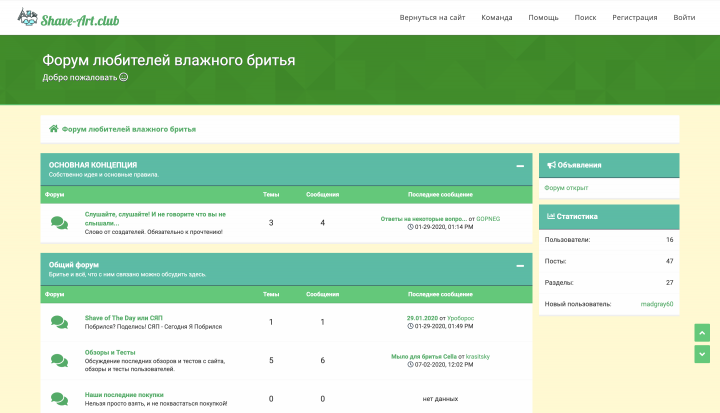Open announcement Форум открыт

[566, 187]
